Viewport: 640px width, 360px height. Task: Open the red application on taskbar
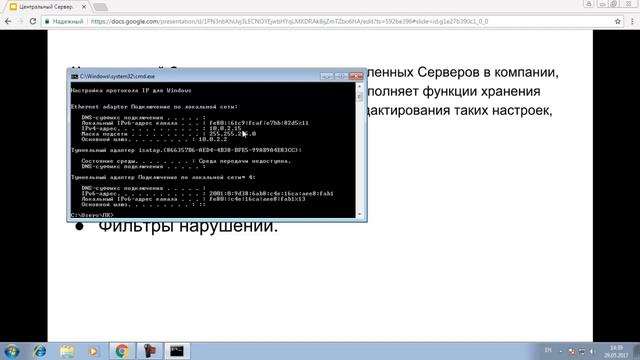[149, 351]
